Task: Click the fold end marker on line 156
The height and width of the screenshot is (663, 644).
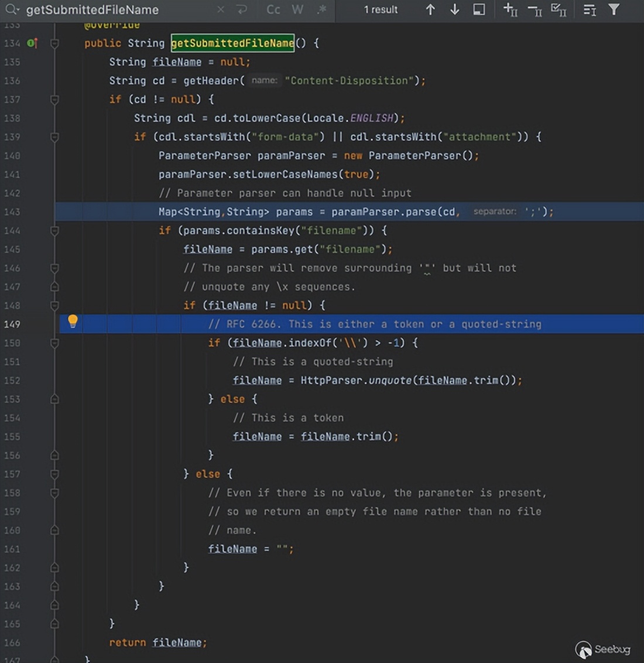Action: (54, 456)
